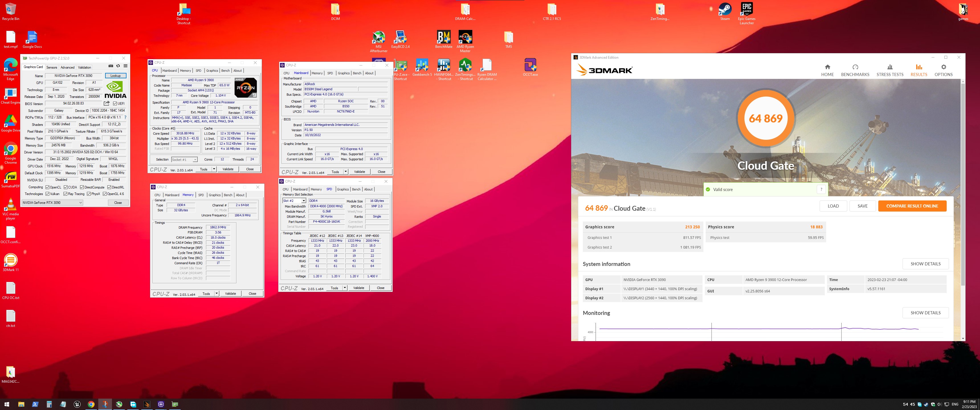Open the GPU selection dropdown in GPU-Z
980x410 pixels.
[x=52, y=203]
